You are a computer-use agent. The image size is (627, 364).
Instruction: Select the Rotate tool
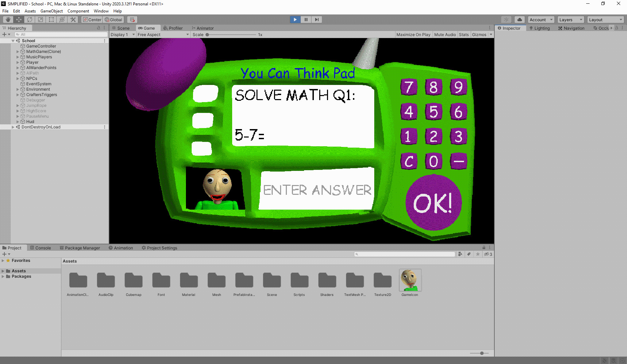(30, 20)
